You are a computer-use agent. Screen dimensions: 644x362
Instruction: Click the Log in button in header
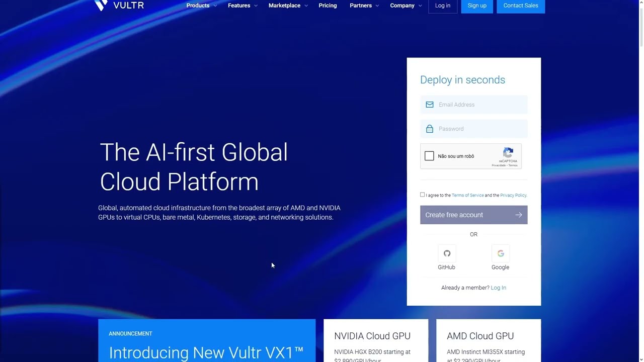click(443, 6)
